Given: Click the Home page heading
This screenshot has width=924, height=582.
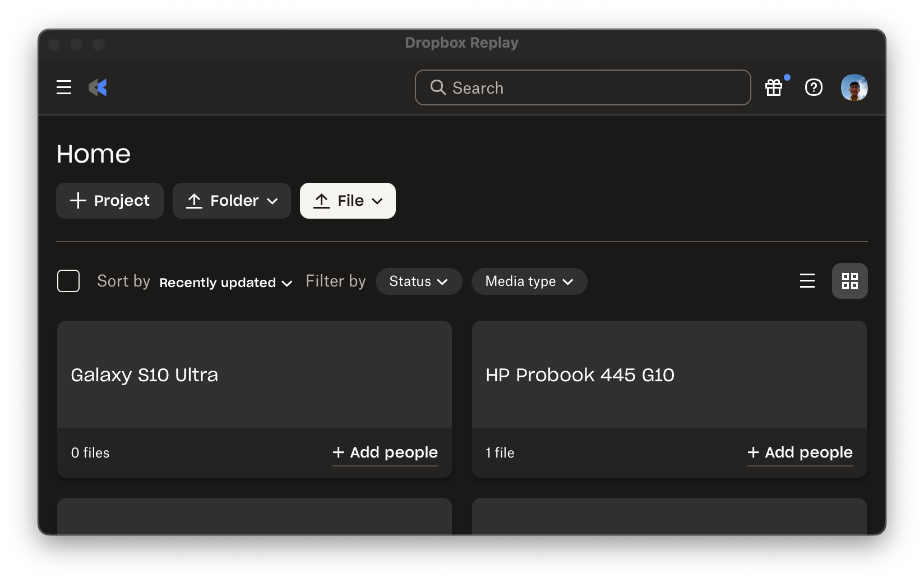Looking at the screenshot, I should pyautogui.click(x=94, y=154).
